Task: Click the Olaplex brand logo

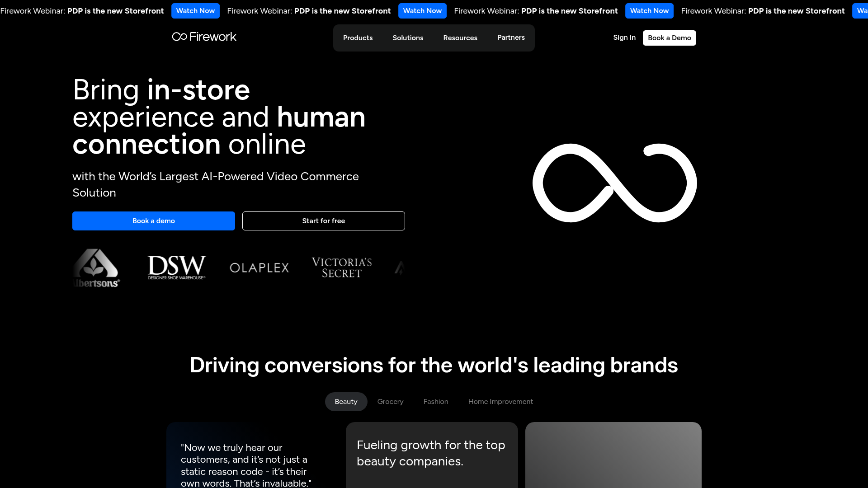Action: click(259, 268)
